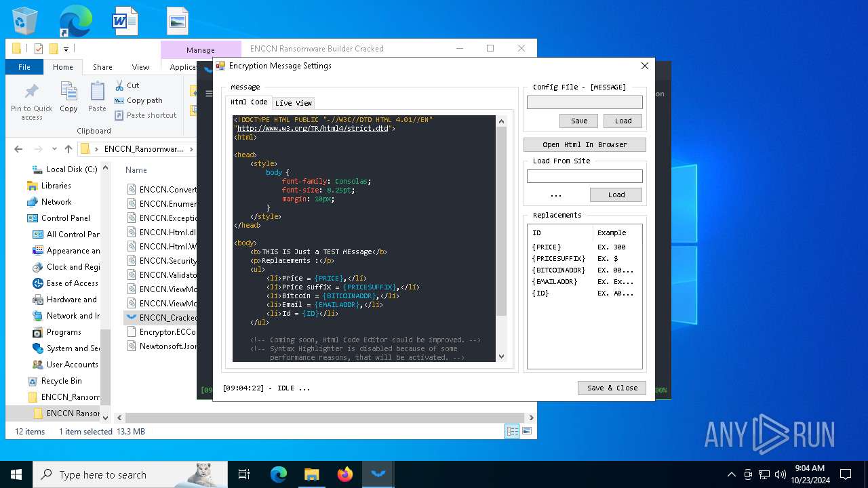Viewport: 868px width, 488px height.
Task: Select {EMAILADDR} row in Replacements list
Action: point(584,281)
